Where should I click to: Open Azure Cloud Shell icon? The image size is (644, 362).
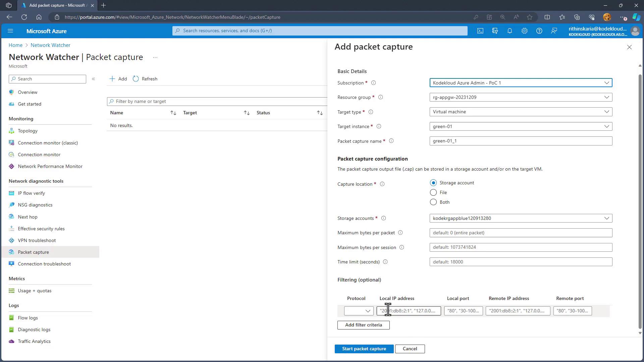(x=480, y=31)
